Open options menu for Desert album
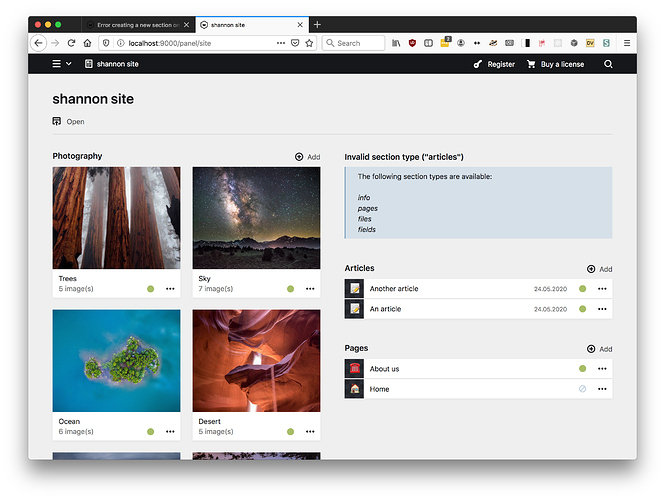 (x=310, y=432)
